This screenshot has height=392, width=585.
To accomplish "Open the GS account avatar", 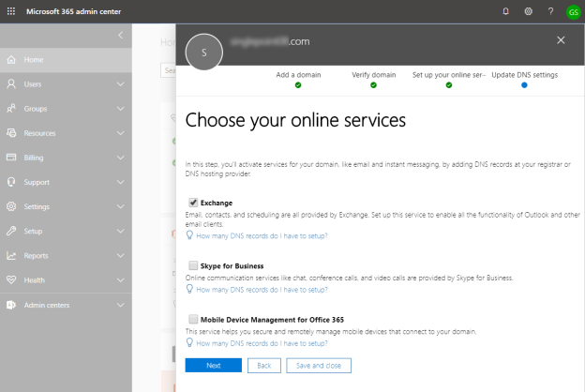I will [x=572, y=11].
